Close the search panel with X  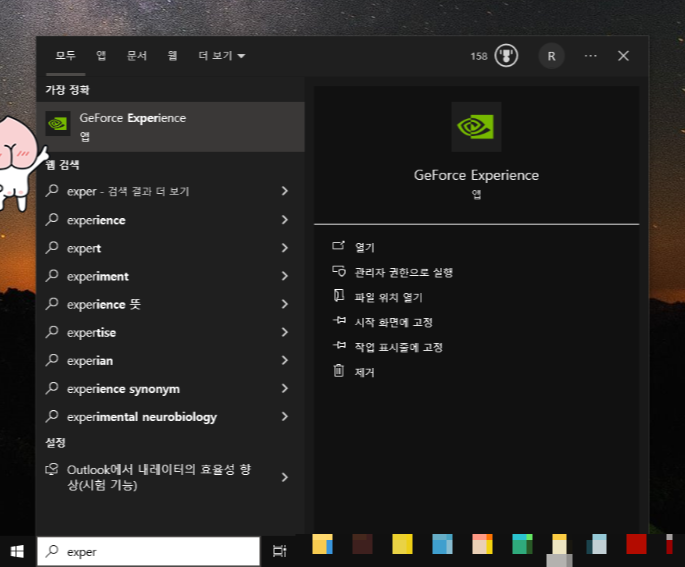pos(623,56)
